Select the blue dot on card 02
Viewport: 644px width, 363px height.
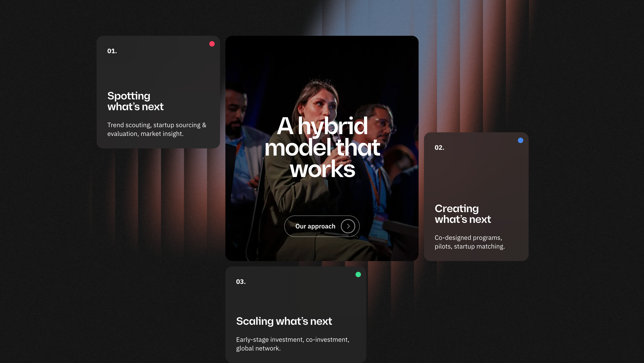[x=521, y=140]
